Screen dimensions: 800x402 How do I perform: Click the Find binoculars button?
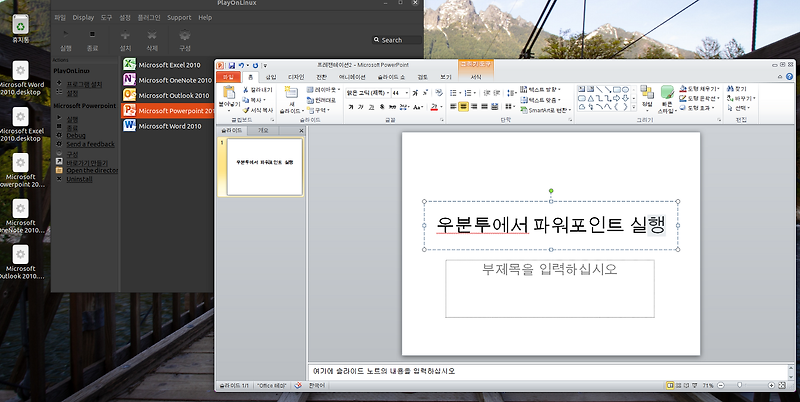[x=737, y=89]
